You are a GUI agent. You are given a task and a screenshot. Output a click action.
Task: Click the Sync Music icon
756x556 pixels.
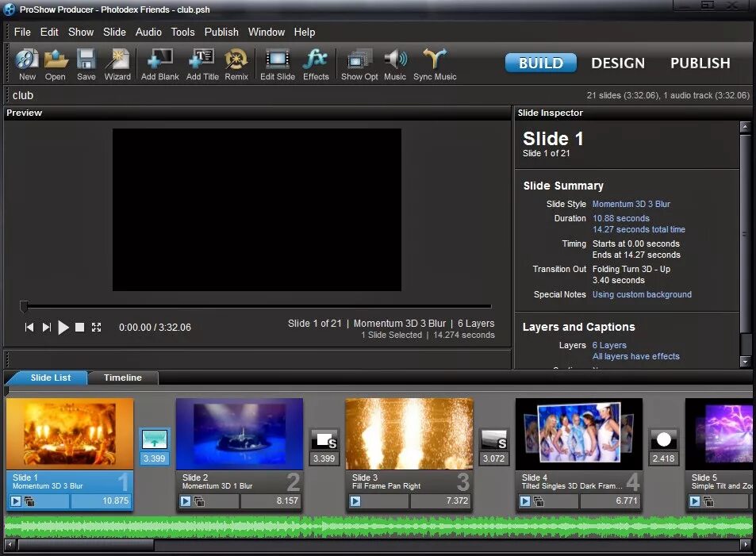click(x=435, y=64)
